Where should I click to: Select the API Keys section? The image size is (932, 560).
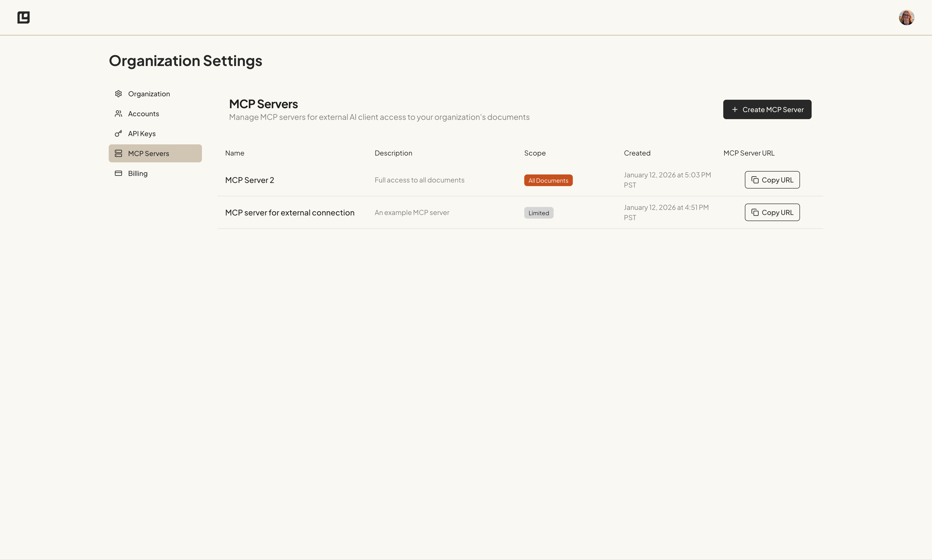(x=141, y=133)
